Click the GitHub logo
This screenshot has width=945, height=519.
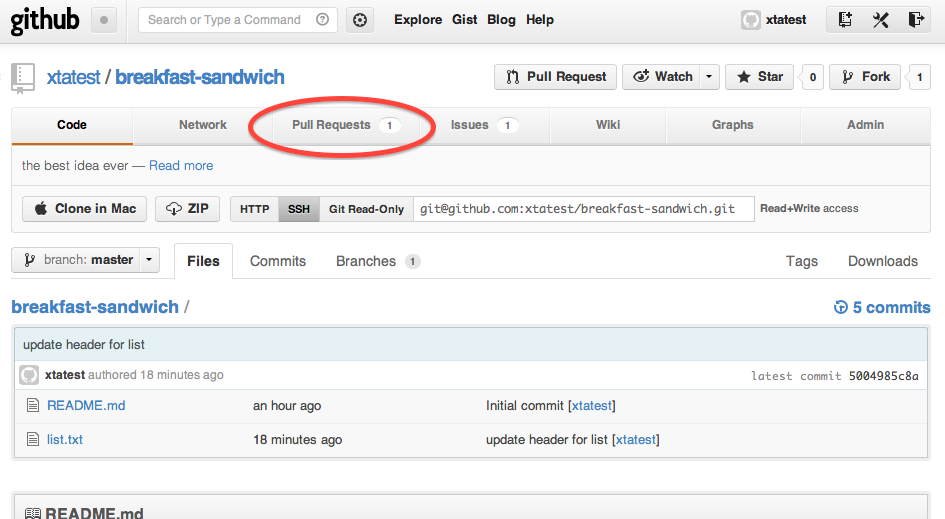(45, 21)
